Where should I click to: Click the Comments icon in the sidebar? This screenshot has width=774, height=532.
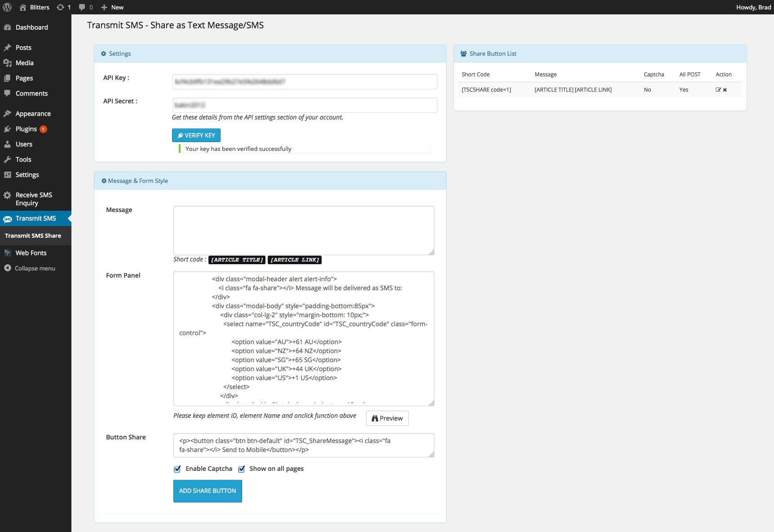point(7,93)
